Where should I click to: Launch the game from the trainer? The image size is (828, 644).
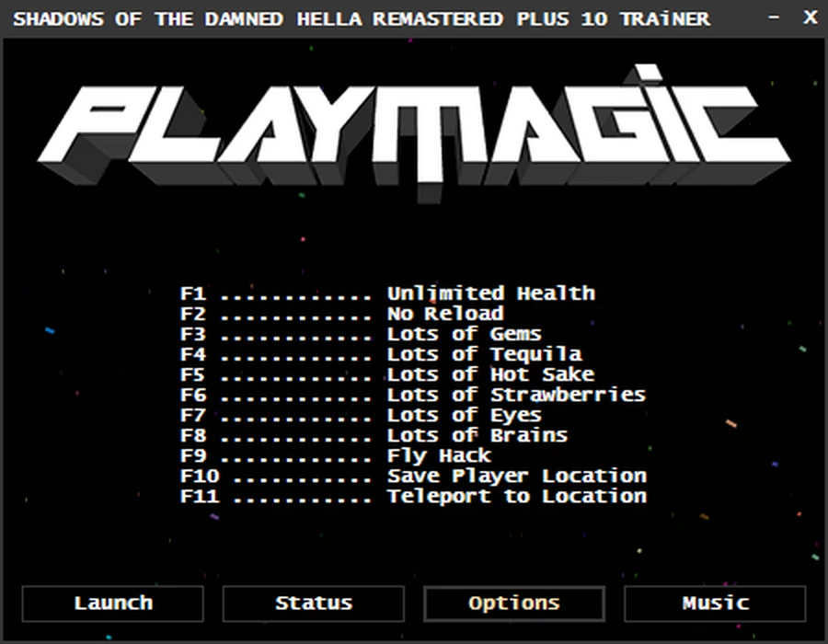[112, 604]
